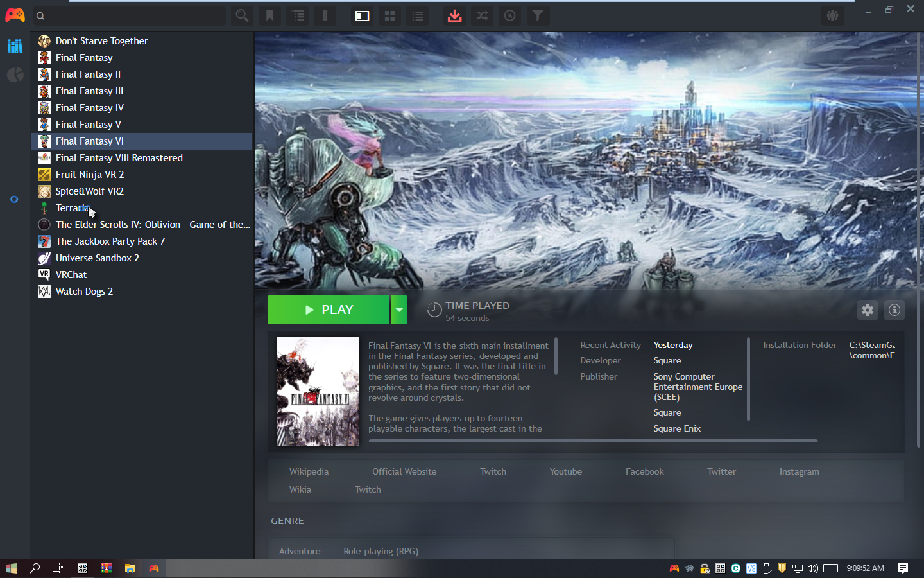Switch to grid view mode
Image resolution: width=924 pixels, height=578 pixels.
(389, 15)
